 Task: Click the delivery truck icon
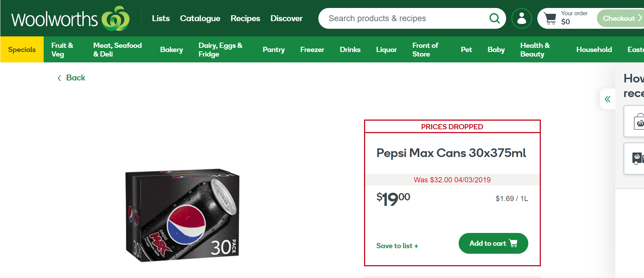(x=638, y=158)
